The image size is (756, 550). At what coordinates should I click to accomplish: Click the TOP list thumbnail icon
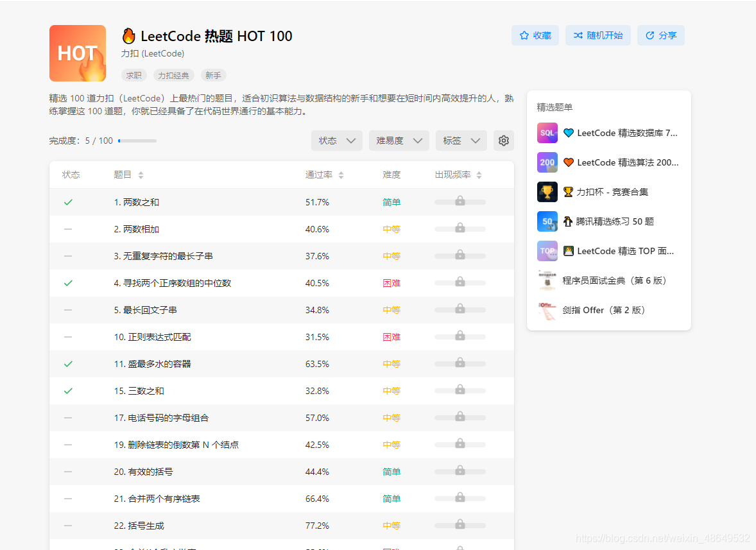click(547, 251)
